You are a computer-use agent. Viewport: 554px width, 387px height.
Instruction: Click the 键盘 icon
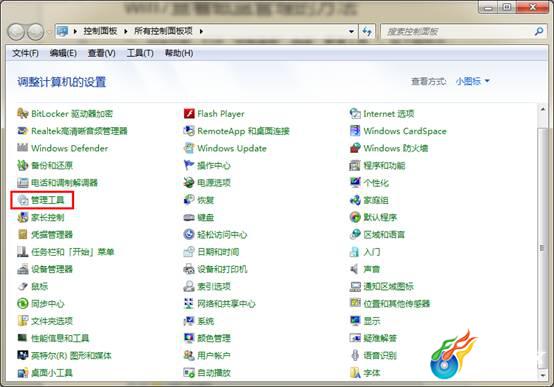tap(189, 217)
